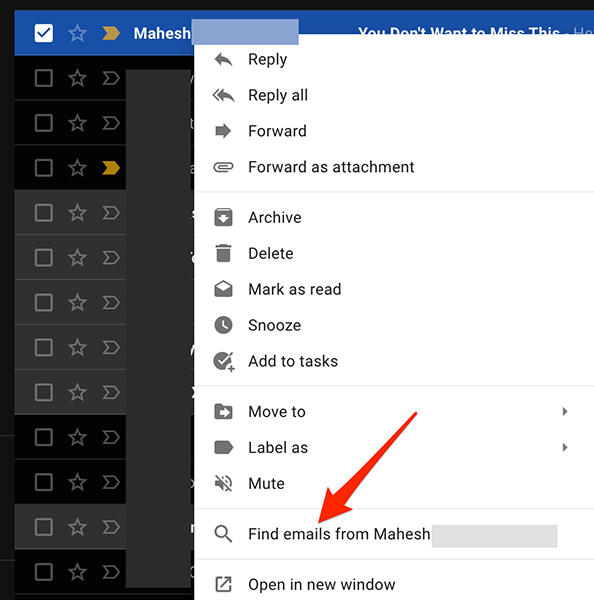This screenshot has width=594, height=600.
Task: Choose the Reply all double-arrow icon
Action: (x=224, y=95)
